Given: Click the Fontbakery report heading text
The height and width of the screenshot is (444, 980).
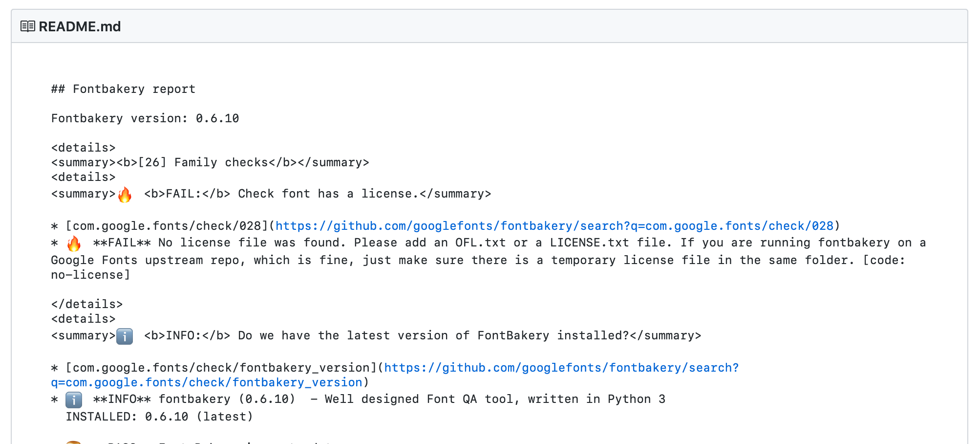Looking at the screenshot, I should (x=123, y=89).
